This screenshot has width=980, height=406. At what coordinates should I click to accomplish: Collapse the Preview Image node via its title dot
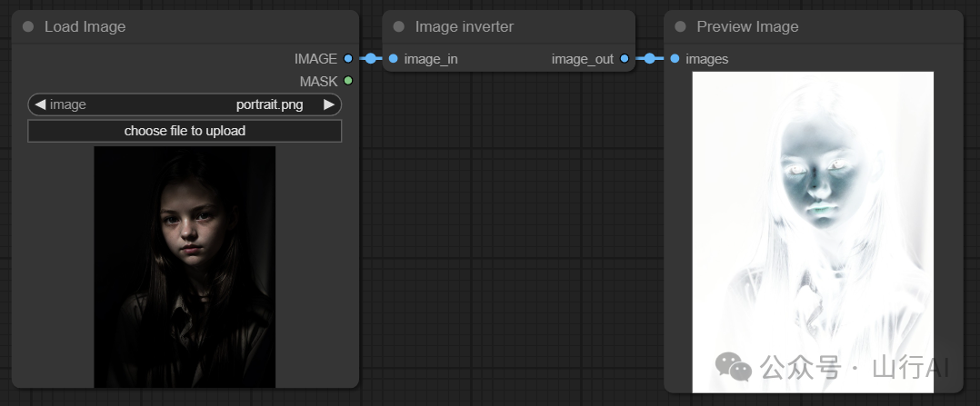680,26
